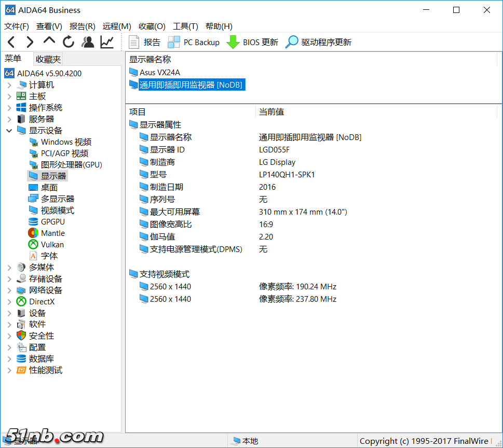Image resolution: width=503 pixels, height=448 pixels.
Task: Open the 工具(T) menu
Action: click(185, 26)
